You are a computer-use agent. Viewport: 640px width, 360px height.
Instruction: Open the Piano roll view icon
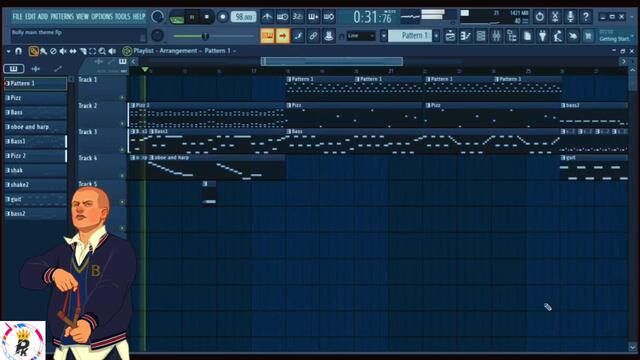point(466,36)
